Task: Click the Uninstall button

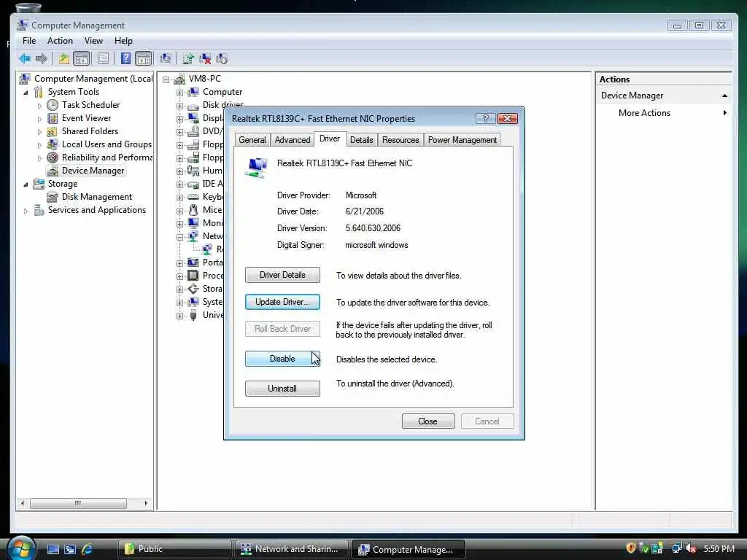Action: [282, 389]
